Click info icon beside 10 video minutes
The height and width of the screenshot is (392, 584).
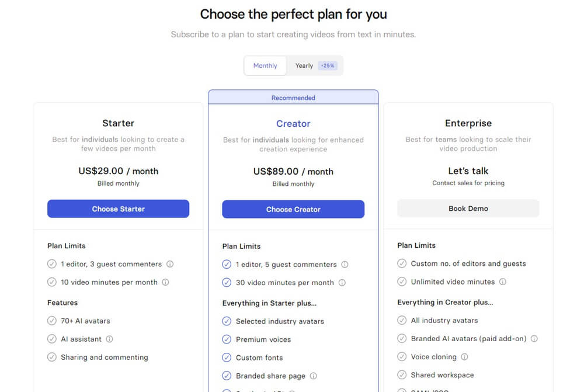point(165,282)
